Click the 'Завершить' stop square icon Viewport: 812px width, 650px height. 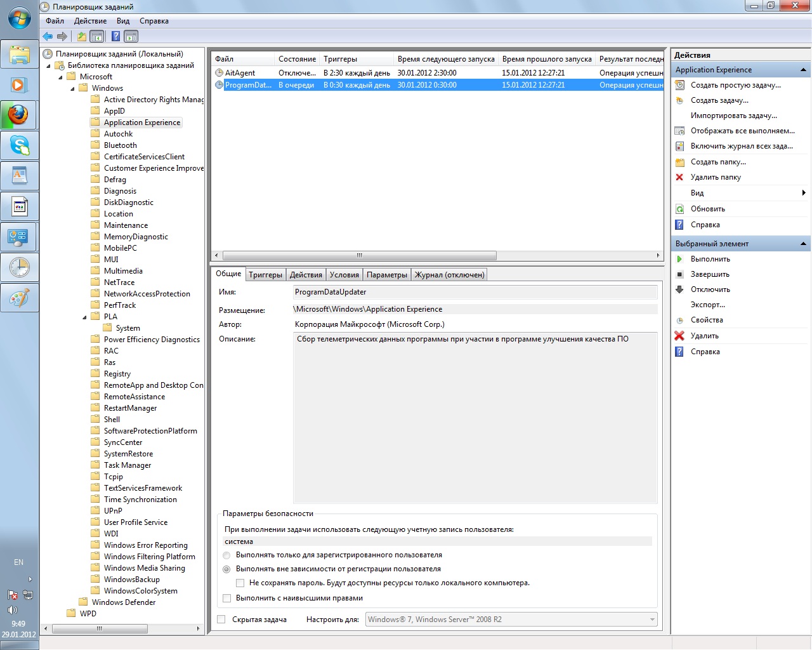click(x=679, y=274)
